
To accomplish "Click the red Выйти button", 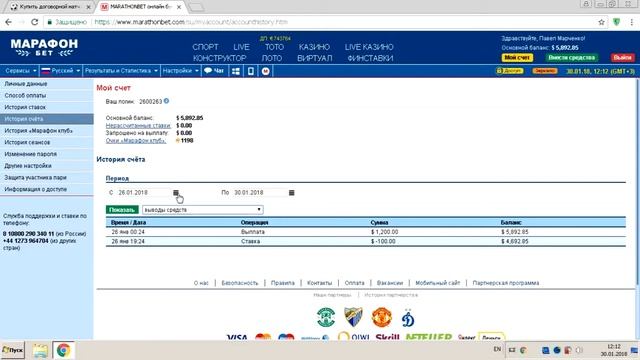I will (x=622, y=58).
